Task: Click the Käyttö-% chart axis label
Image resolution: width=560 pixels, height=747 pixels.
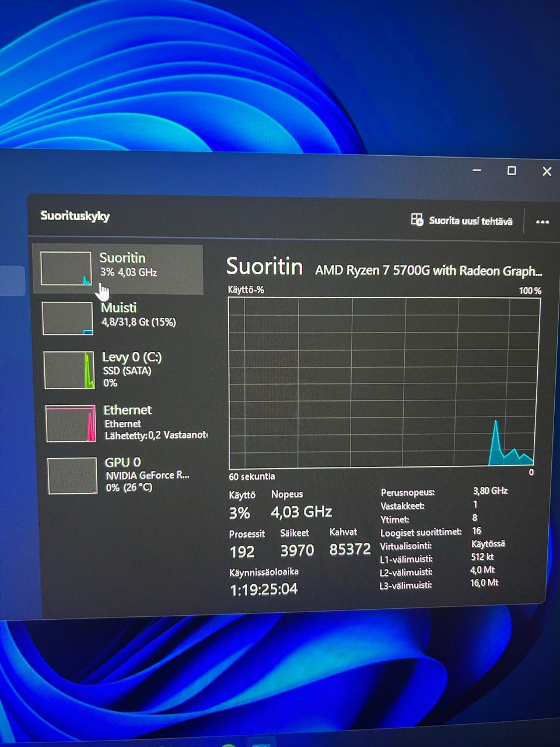Action: [246, 289]
